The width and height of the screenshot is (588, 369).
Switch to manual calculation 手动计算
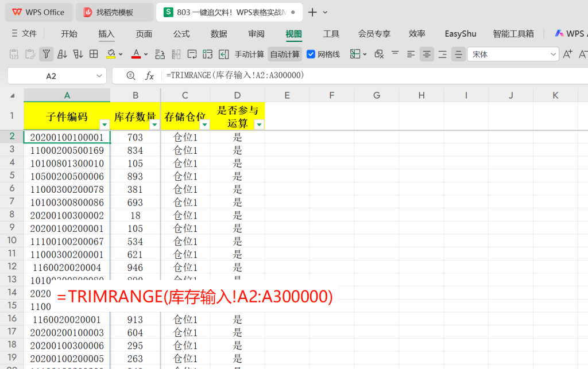tap(249, 55)
